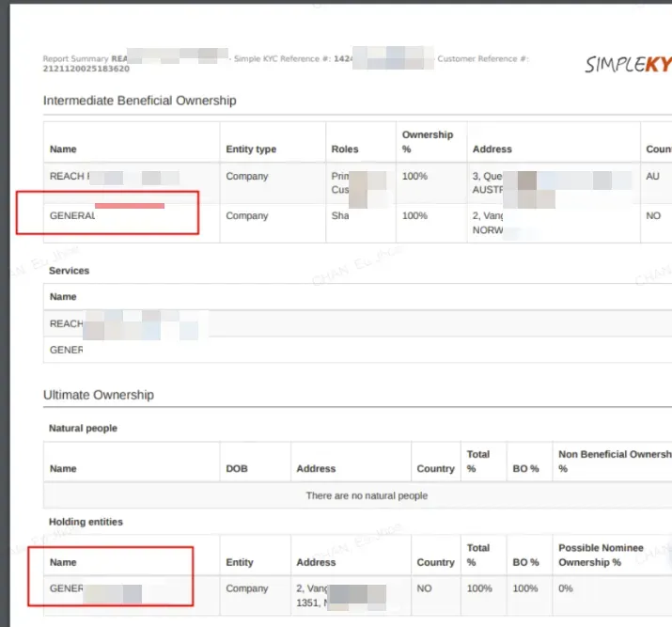Image resolution: width=672 pixels, height=627 pixels.
Task: Select the Report Summary text at top
Action: tap(76, 59)
